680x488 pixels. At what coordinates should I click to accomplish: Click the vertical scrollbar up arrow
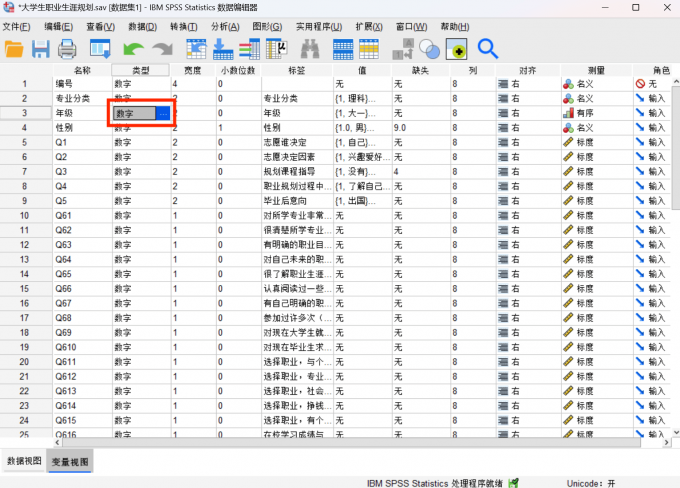click(x=676, y=82)
